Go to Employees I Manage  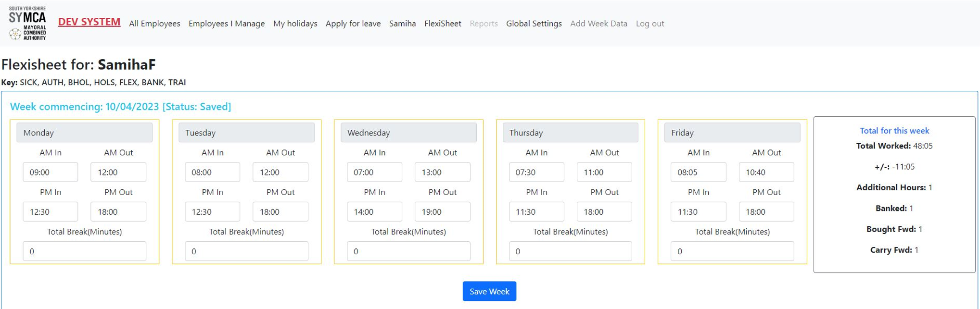(227, 24)
